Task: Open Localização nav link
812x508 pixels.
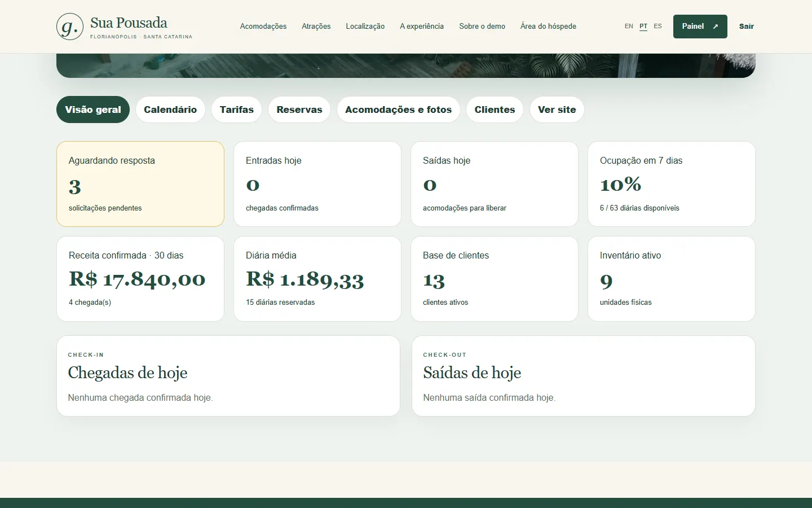Action: point(365,27)
